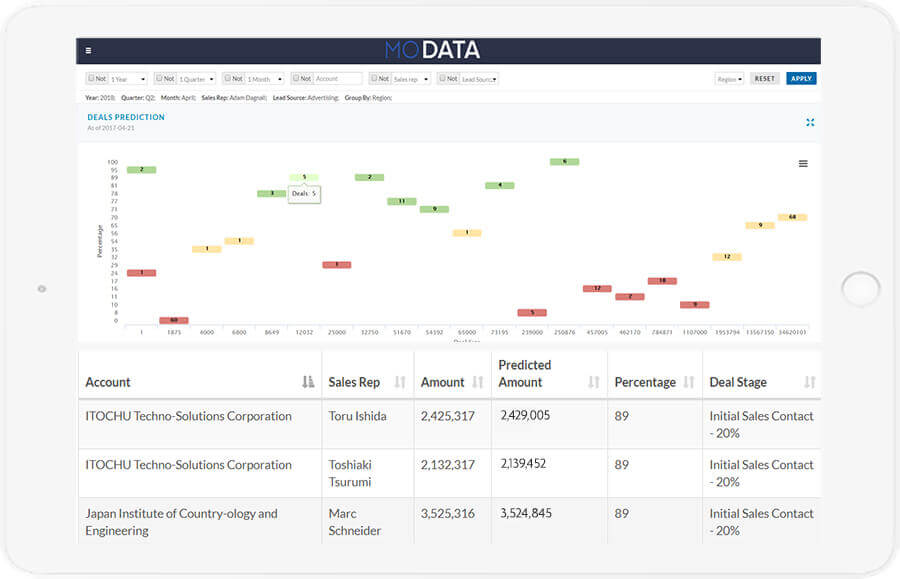Sort the table by Account column
900x579 pixels.
[308, 382]
